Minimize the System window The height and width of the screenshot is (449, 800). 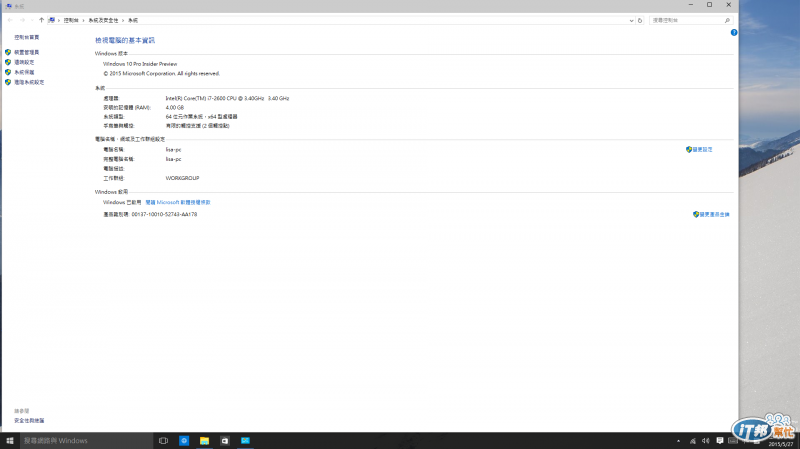point(691,5)
